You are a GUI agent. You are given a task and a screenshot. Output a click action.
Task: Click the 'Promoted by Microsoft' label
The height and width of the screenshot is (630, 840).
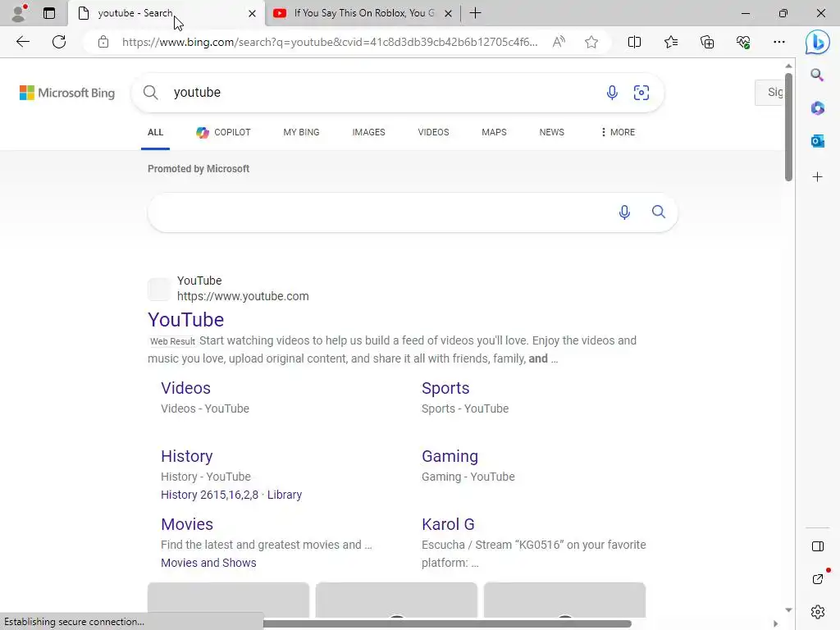coord(199,169)
